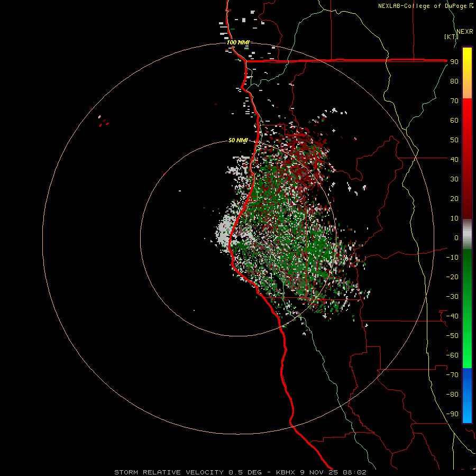The width and height of the screenshot is (476, 476).
Task: Click the -70 value on velocity scale
Action: 452,375
